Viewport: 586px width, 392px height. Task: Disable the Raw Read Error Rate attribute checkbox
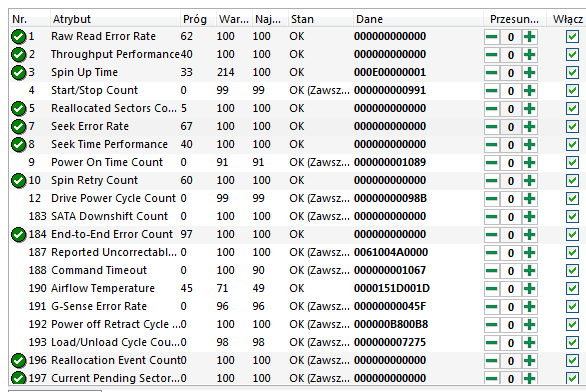click(x=572, y=37)
